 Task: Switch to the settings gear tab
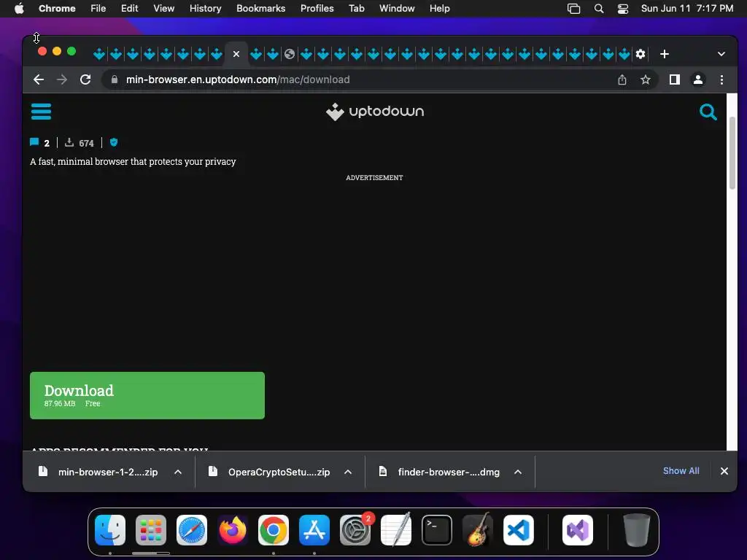click(640, 54)
